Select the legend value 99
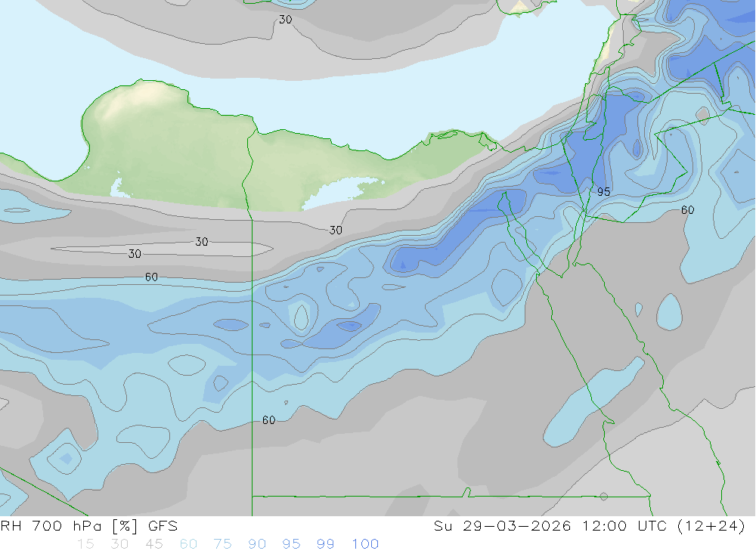Screen dimensions: 756x554 tap(325, 544)
